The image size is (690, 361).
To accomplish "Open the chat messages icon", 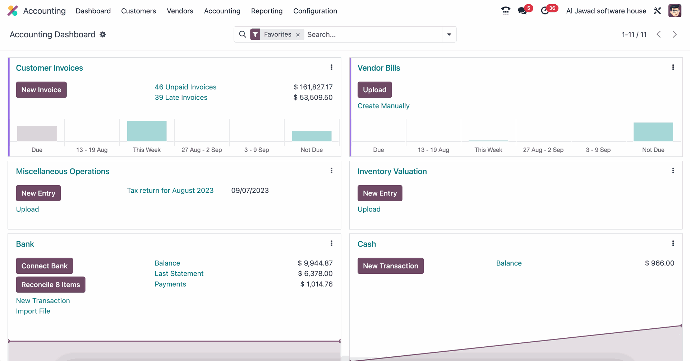I will (x=523, y=11).
